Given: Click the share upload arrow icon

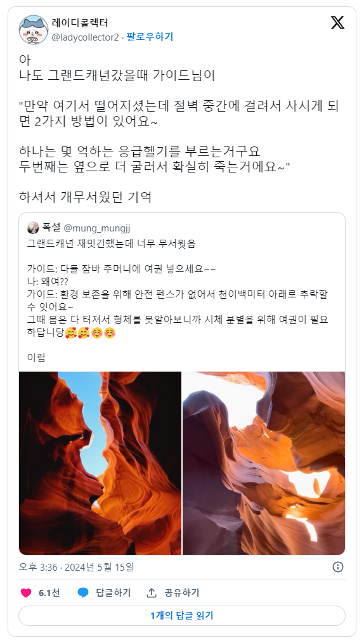Looking at the screenshot, I should click(x=152, y=592).
